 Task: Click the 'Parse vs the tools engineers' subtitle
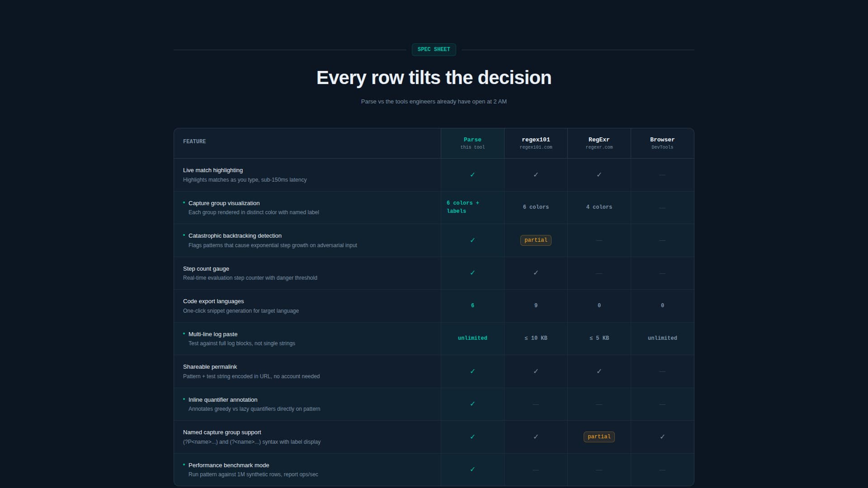point(434,102)
